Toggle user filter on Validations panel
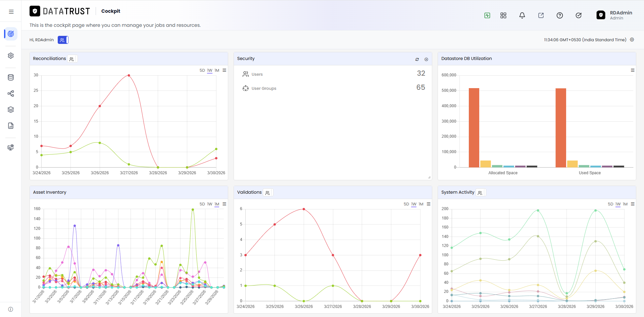The image size is (644, 317). coord(268,193)
